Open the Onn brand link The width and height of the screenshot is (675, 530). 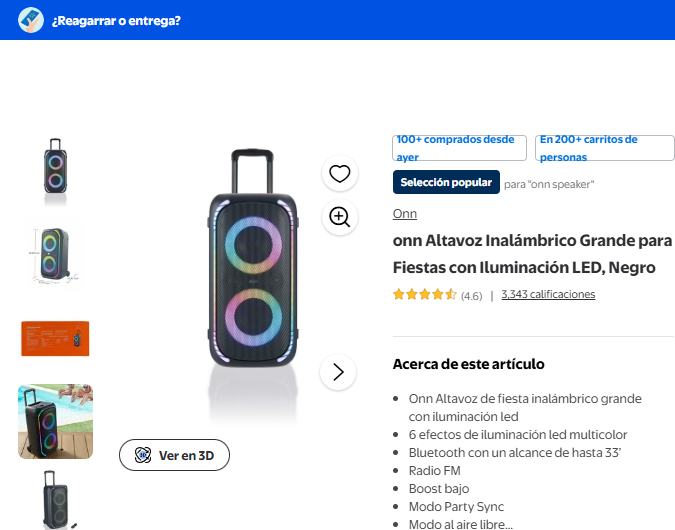click(x=404, y=214)
